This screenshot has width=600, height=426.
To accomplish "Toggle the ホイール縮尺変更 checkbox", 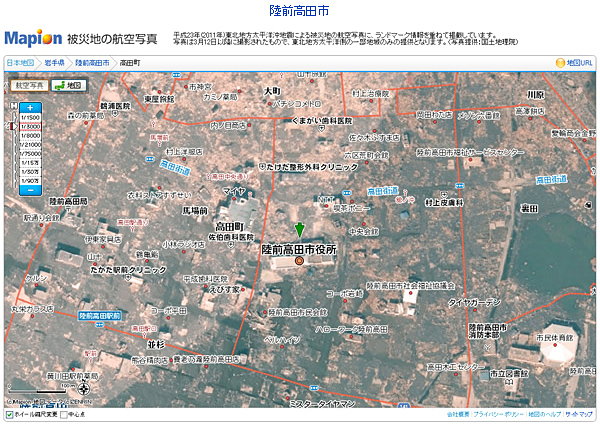I will tap(10, 413).
